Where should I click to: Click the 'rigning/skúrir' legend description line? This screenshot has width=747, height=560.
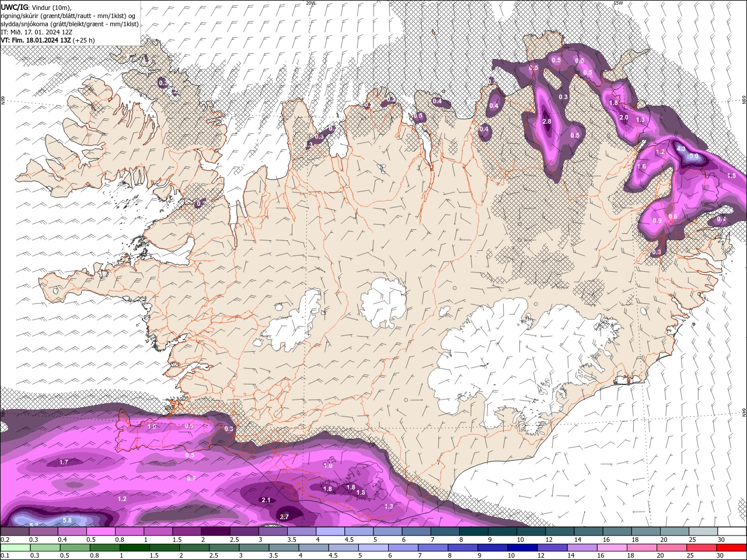(68, 15)
